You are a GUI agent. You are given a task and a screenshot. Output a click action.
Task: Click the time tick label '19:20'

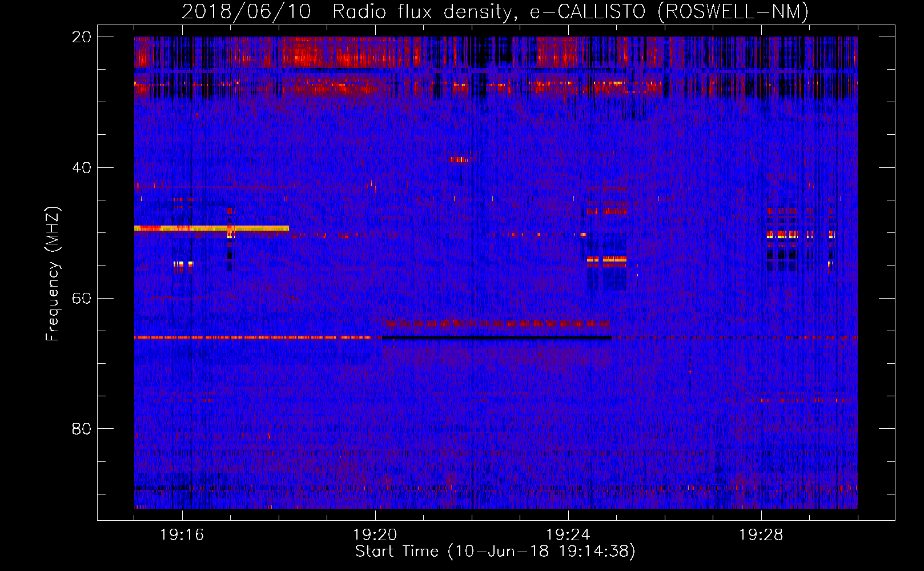375,535
